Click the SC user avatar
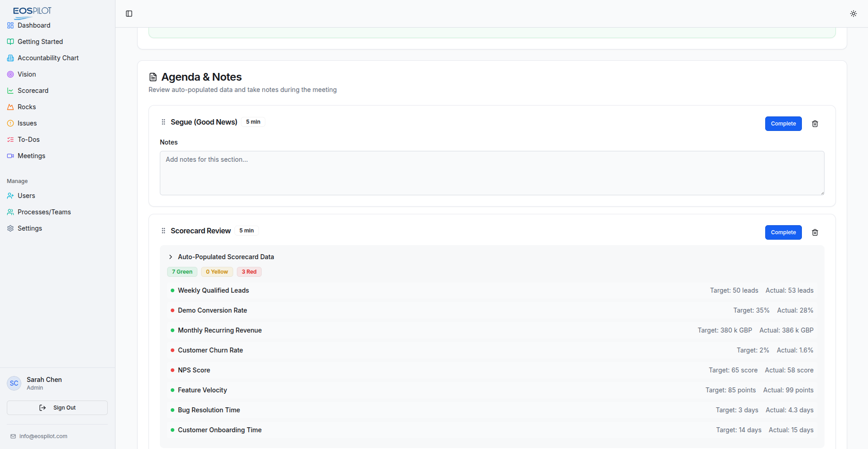The width and height of the screenshot is (868, 449). tap(14, 383)
